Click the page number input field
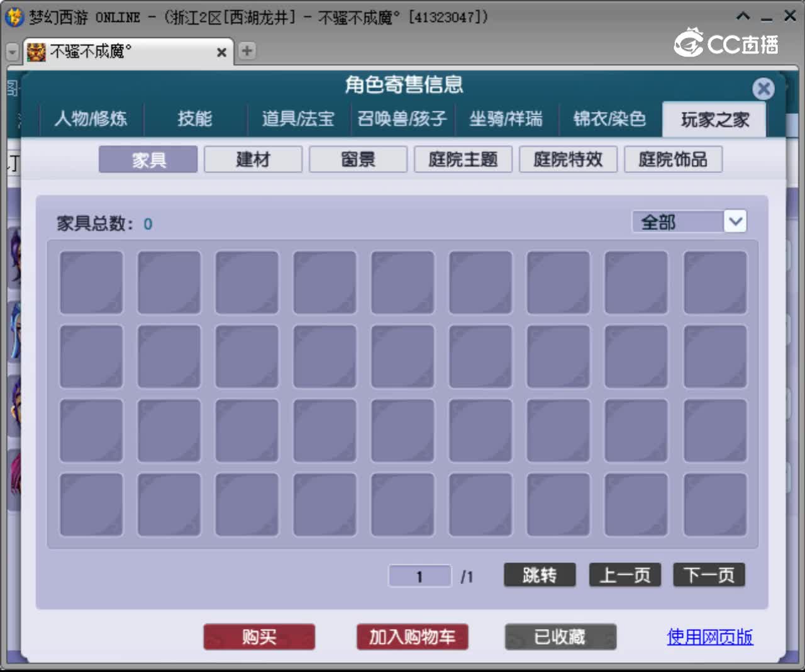Viewport: 805px width, 672px height. tap(419, 576)
